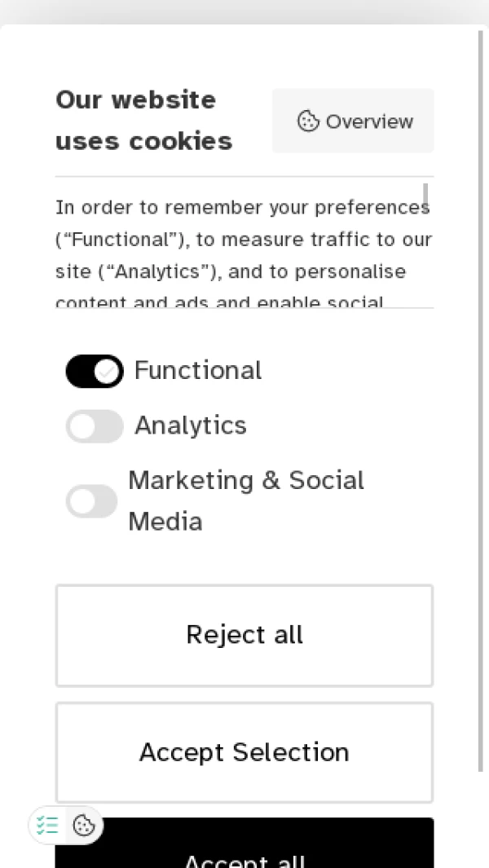Click the cookie icon in the floating widget
Image resolution: width=489 pixels, height=868 pixels.
pyautogui.click(x=84, y=826)
